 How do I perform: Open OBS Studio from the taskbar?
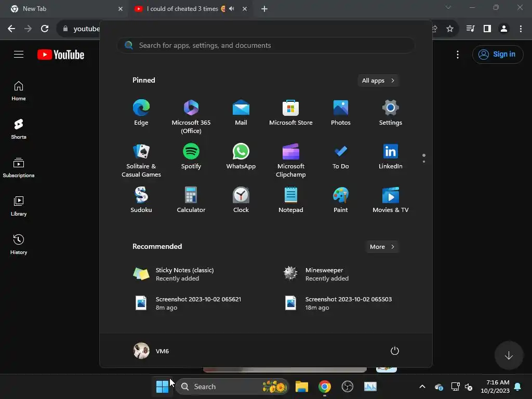tap(348, 387)
